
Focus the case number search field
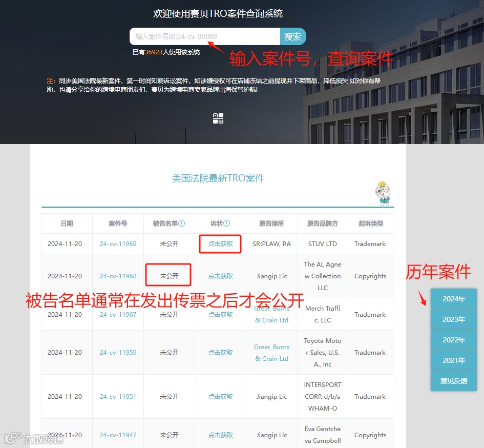click(x=205, y=36)
